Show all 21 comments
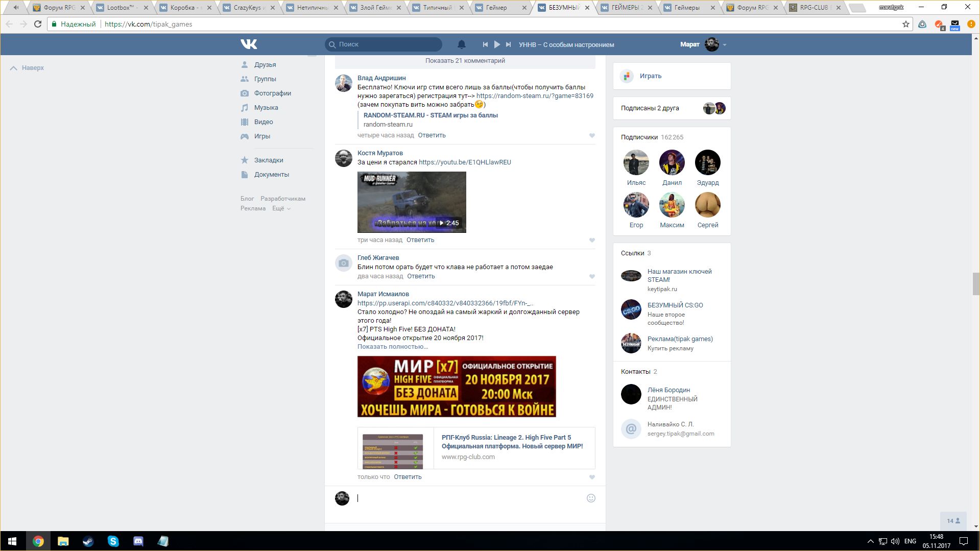The height and width of the screenshot is (551, 980). point(465,61)
